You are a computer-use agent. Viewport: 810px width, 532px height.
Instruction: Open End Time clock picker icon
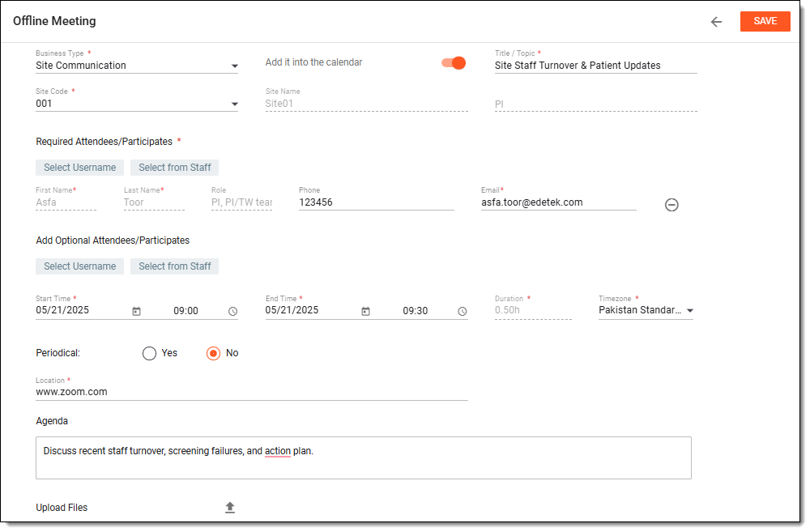click(x=463, y=312)
